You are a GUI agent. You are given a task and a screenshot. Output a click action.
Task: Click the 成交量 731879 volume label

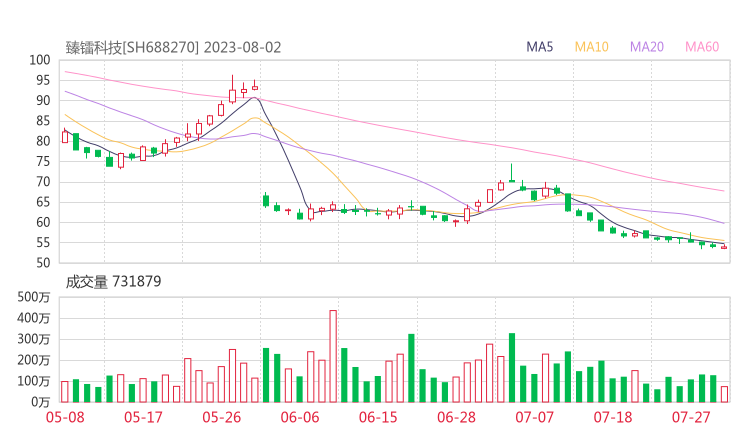pos(113,282)
